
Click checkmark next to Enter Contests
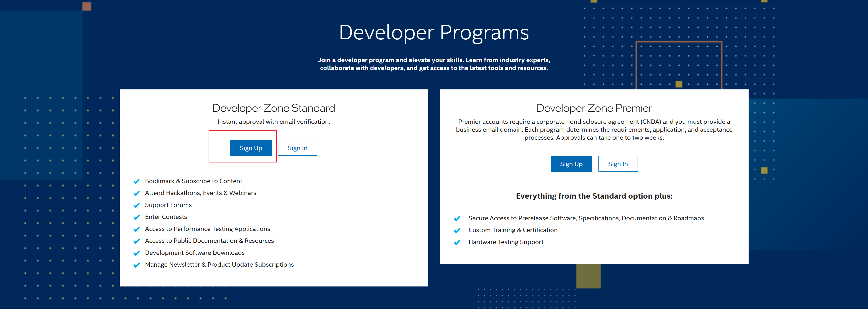(x=136, y=217)
